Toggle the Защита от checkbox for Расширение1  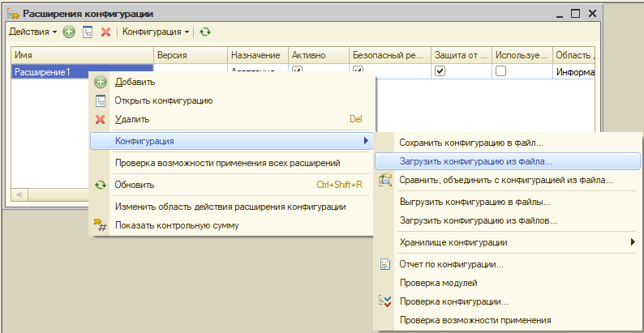440,71
